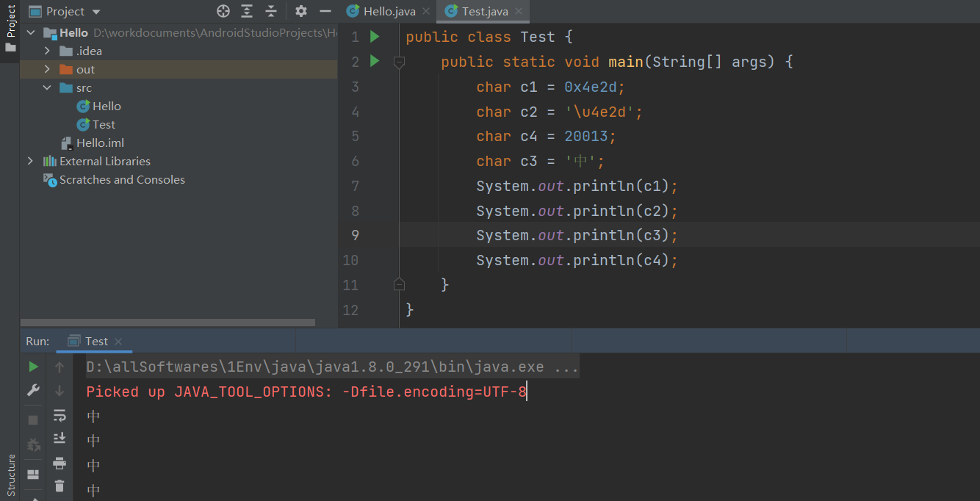
Task: Select the Hello class in src
Action: pyautogui.click(x=98, y=106)
